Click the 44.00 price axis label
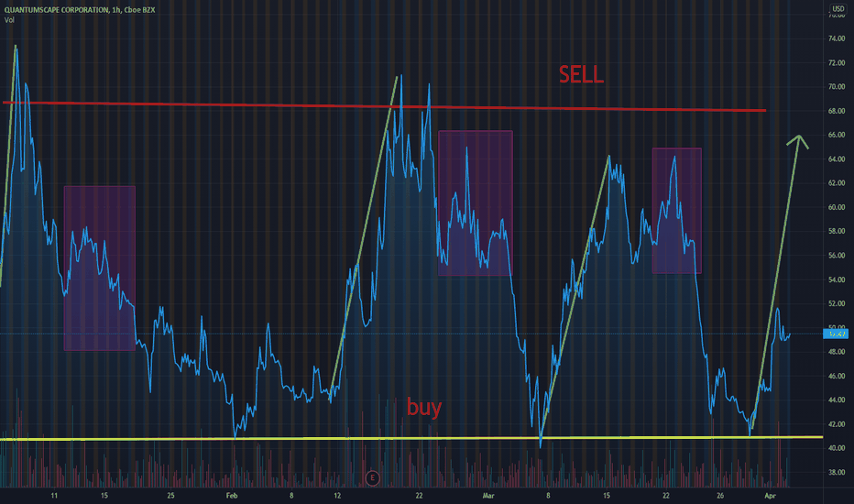This screenshot has height=504, width=854. [837, 400]
